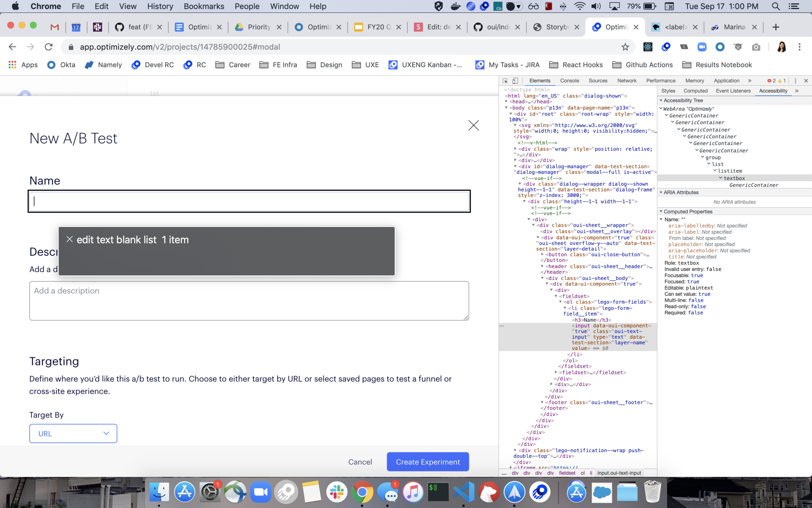Open the Bookmarks menu in the menu bar
The width and height of the screenshot is (812, 508).
[x=204, y=6]
